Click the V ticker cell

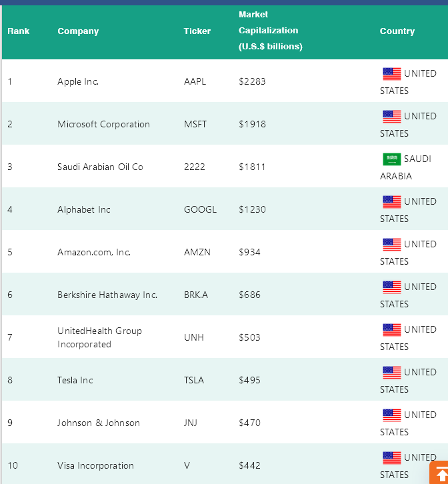tap(187, 465)
